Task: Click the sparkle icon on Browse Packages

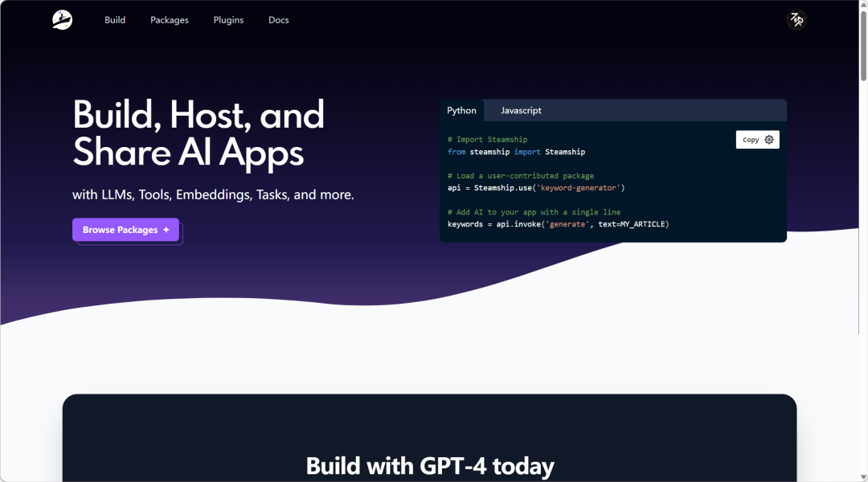Action: tap(166, 230)
